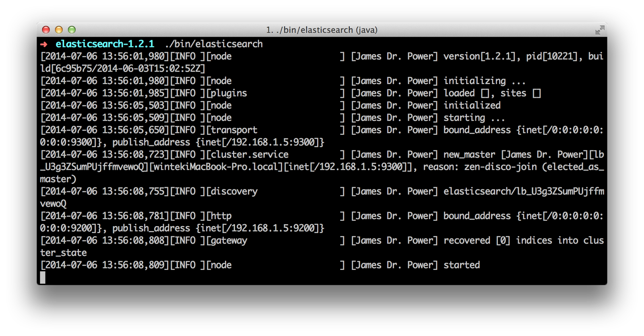The image size is (644, 336).
Task: Click the cyan 'elasticsearch-1.2.1' directory text
Action: coord(105,44)
